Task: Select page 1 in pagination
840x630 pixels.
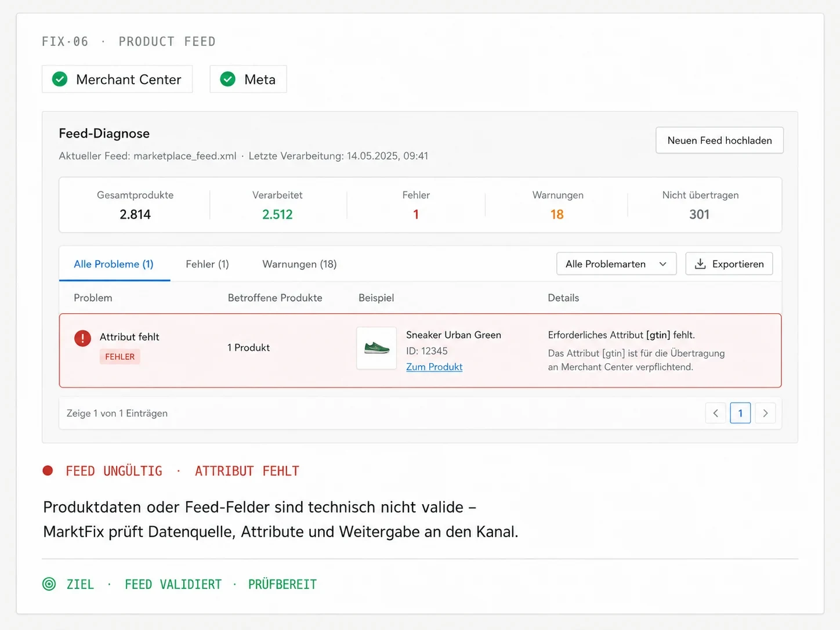Action: coord(740,413)
